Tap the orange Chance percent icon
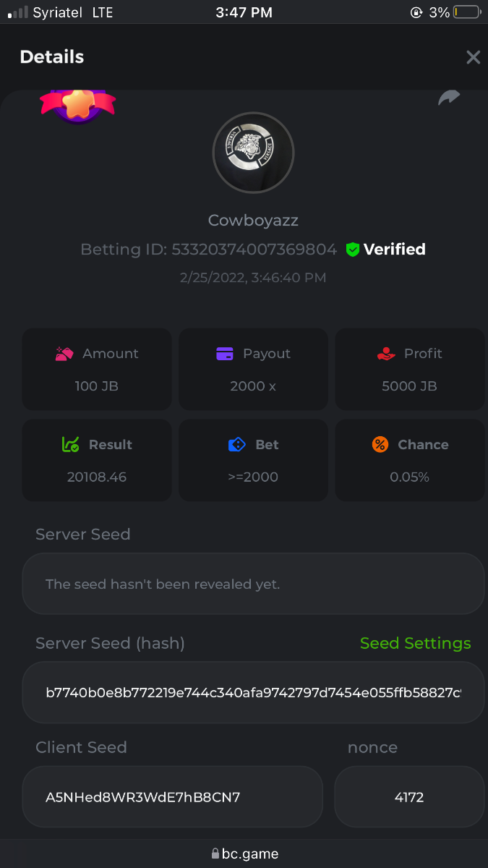 pyautogui.click(x=380, y=445)
